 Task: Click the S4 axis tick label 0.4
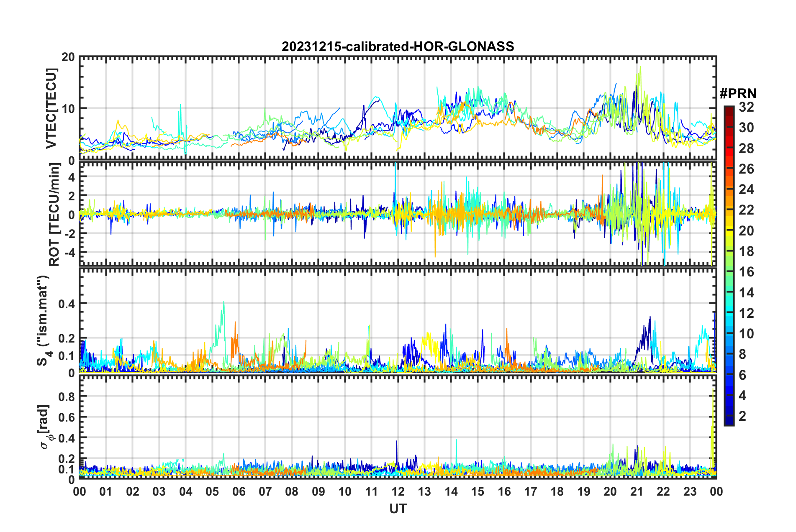(x=67, y=304)
